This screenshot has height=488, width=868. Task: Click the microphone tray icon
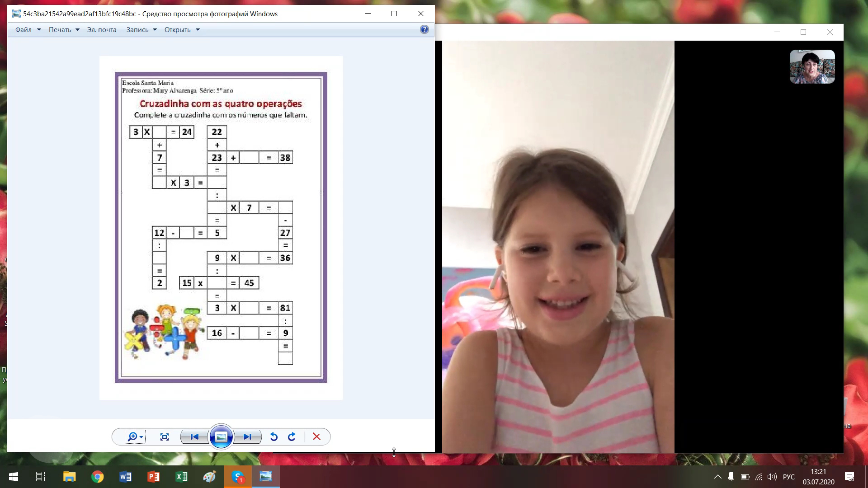pyautogui.click(x=731, y=477)
